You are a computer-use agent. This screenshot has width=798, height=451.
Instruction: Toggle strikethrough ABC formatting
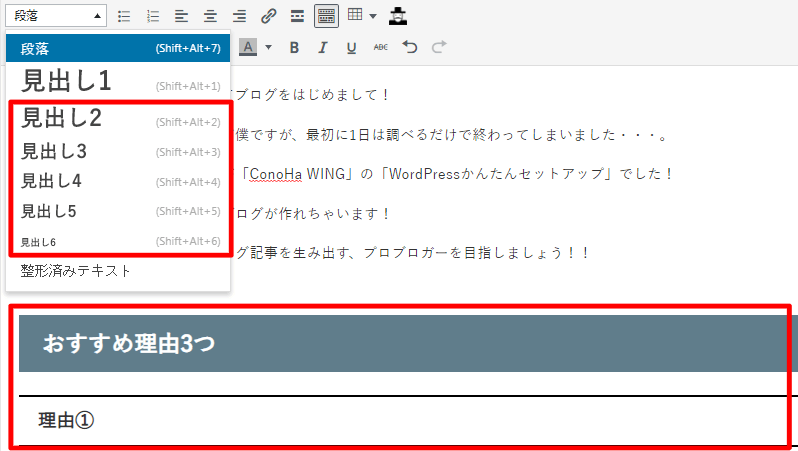click(380, 47)
